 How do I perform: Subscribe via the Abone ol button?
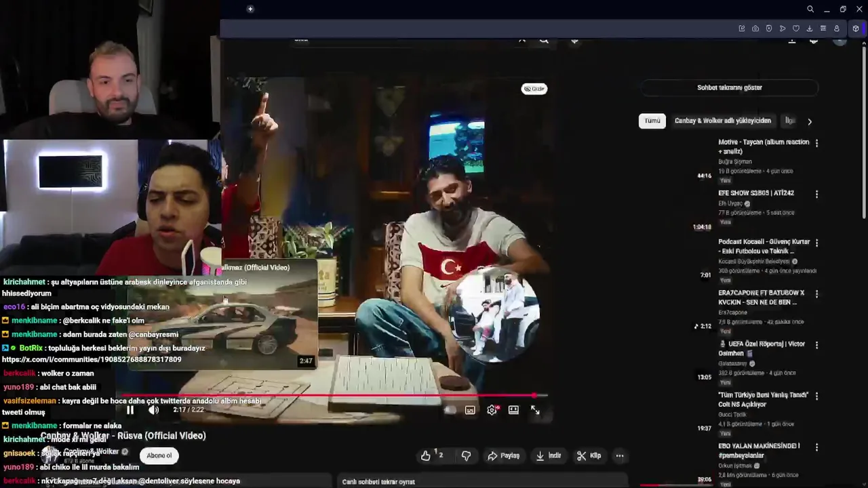[x=159, y=455]
